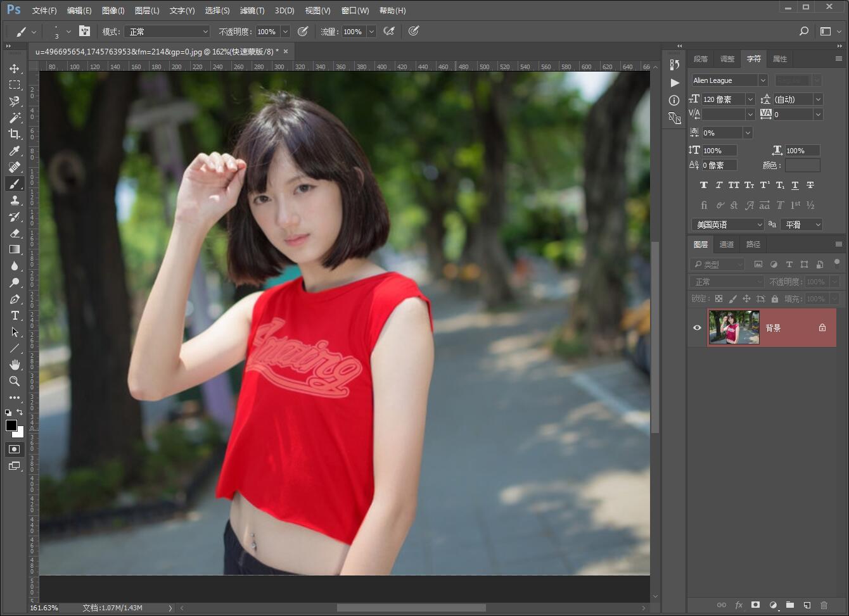Switch to the 通道 panel tab

click(726, 244)
